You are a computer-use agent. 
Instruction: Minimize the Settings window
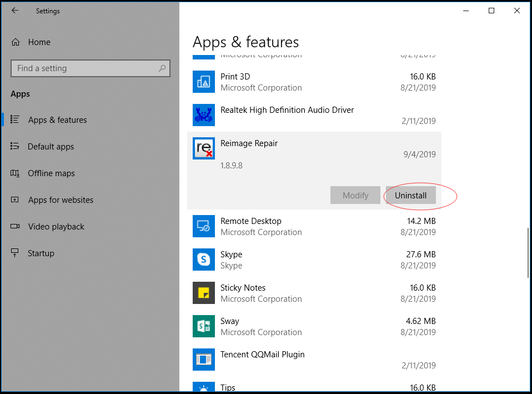(x=466, y=11)
